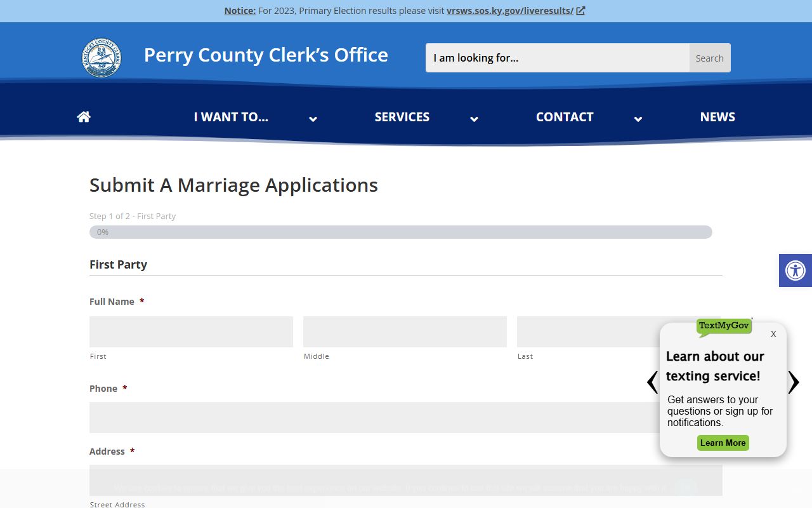Image resolution: width=812 pixels, height=508 pixels.
Task: Go to home via house icon
Action: coord(84,117)
